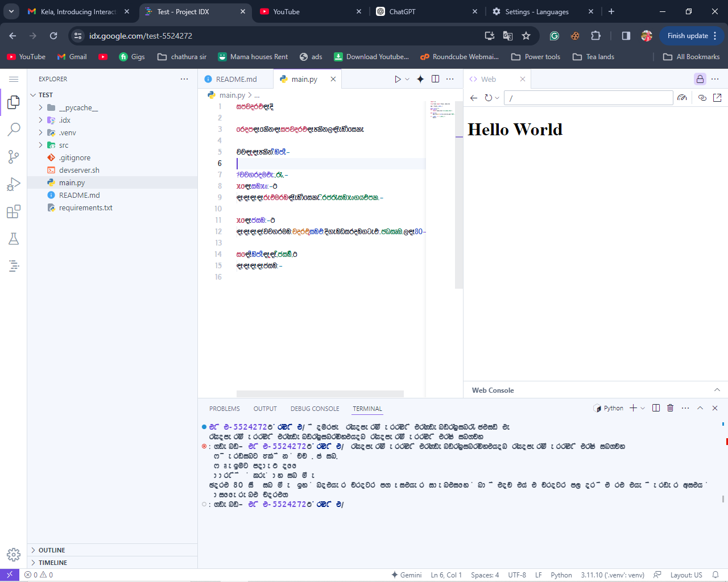Open Chrome extensions puzzle icon

(x=595, y=36)
